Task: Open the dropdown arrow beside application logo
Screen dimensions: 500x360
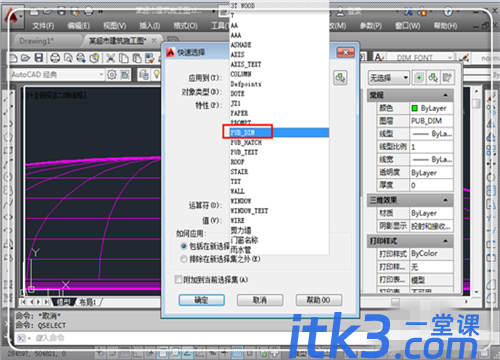Action: [x=21, y=16]
